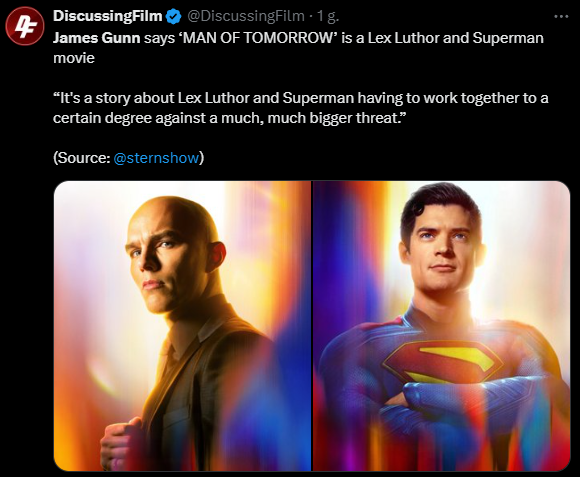580x477 pixels.
Task: Click the bold 'James Gunn' text
Action: 97,38
